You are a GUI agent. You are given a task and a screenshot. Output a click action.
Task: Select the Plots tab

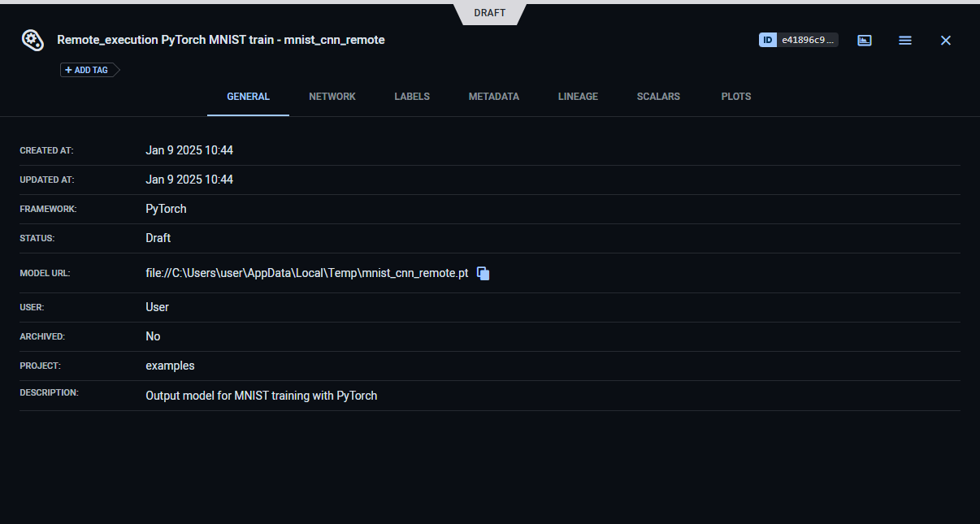pos(736,97)
